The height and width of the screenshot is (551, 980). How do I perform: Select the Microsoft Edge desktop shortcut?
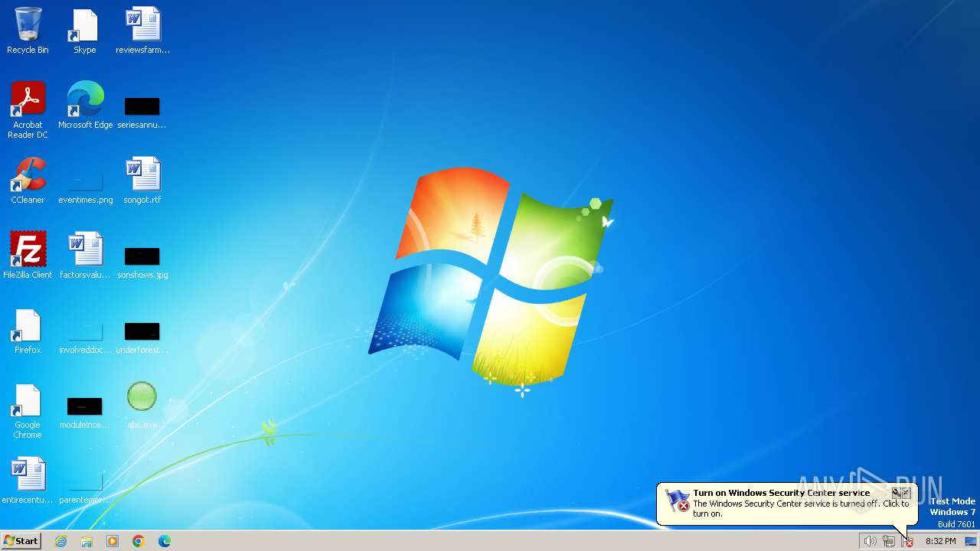(x=85, y=106)
